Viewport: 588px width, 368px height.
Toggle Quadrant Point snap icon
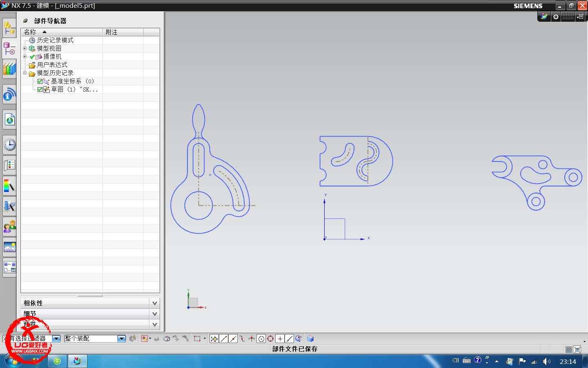(270, 339)
